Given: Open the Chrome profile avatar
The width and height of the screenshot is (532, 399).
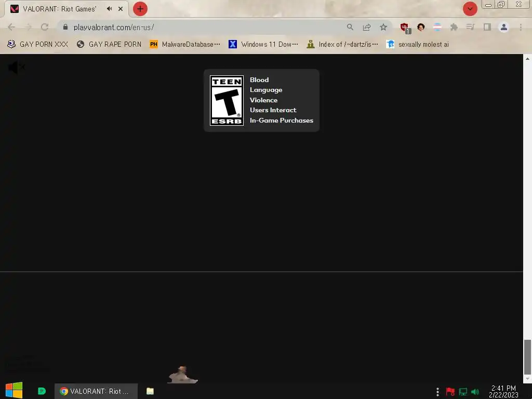Looking at the screenshot, I should click(x=504, y=27).
